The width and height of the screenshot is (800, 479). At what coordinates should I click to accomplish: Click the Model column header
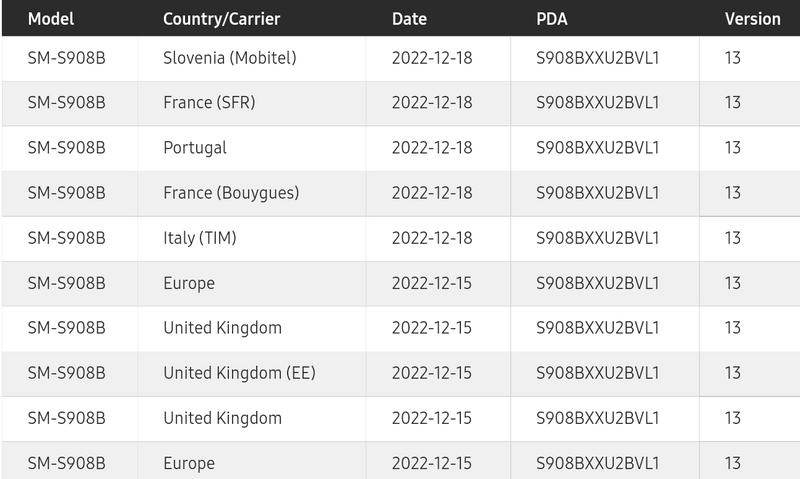point(51,19)
